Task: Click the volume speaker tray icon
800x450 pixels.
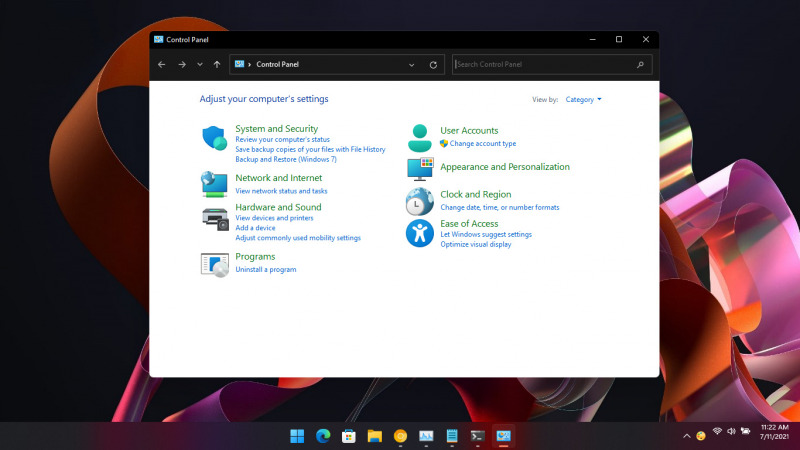Action: point(731,432)
